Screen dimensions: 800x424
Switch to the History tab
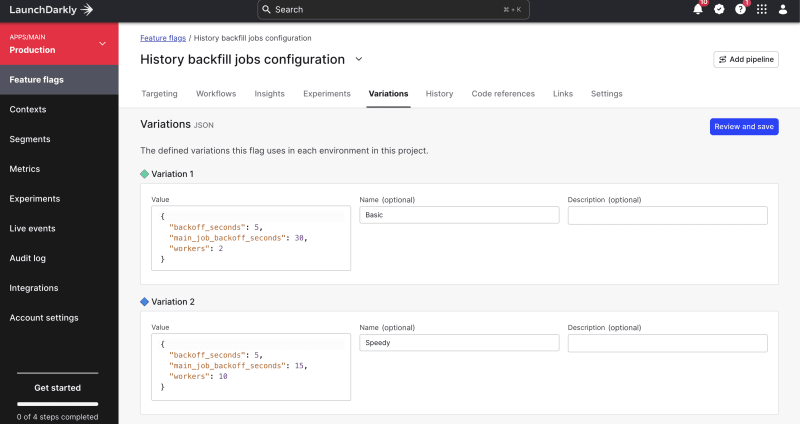point(439,94)
